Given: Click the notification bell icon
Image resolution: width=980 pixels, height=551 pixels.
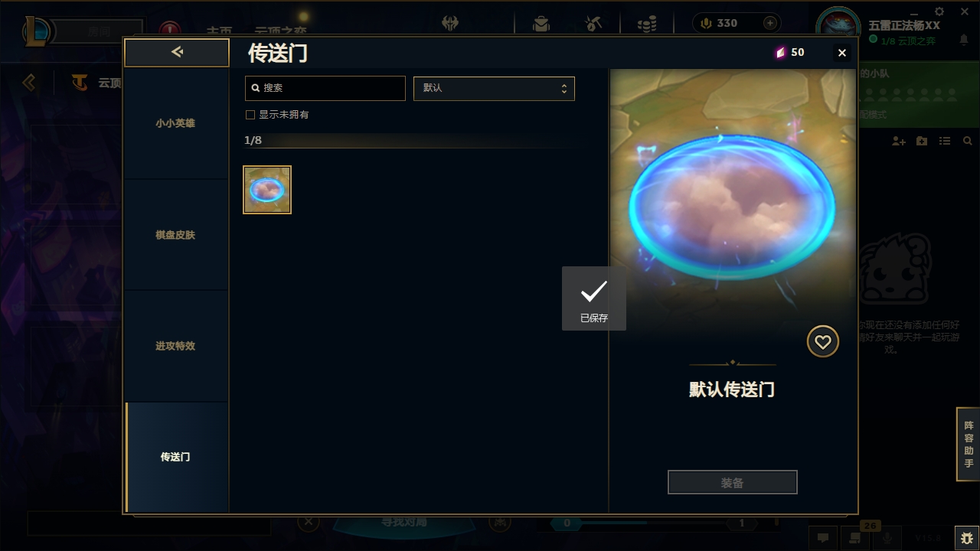Looking at the screenshot, I should click(964, 40).
